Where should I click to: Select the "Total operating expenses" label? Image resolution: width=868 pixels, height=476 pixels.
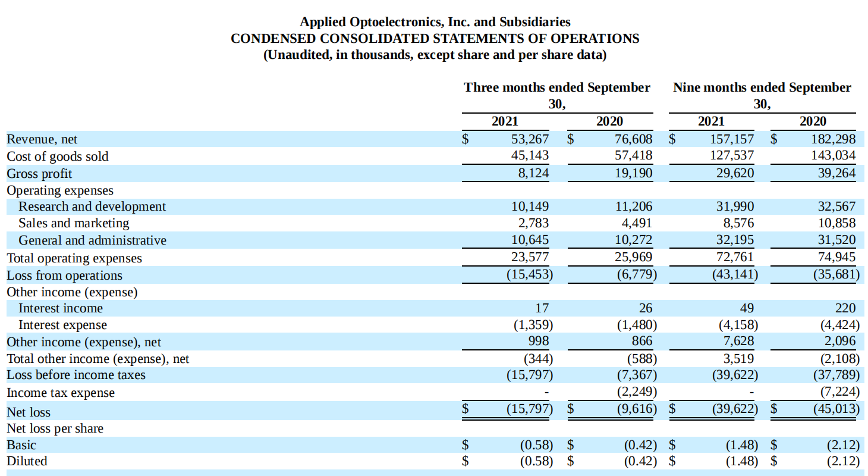74,258
